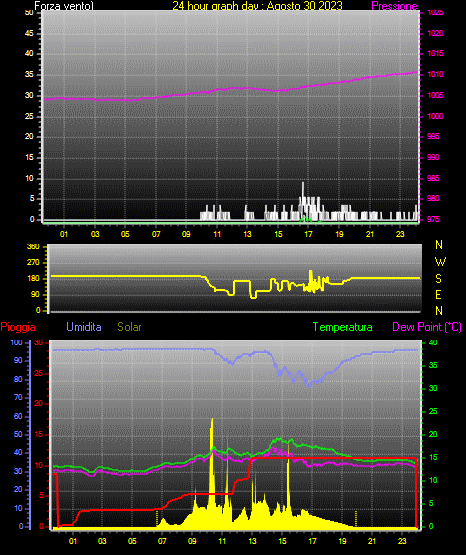Screen dimensions: 466x555
Task: Click the red 15 rain axis value
Action: click(x=39, y=434)
